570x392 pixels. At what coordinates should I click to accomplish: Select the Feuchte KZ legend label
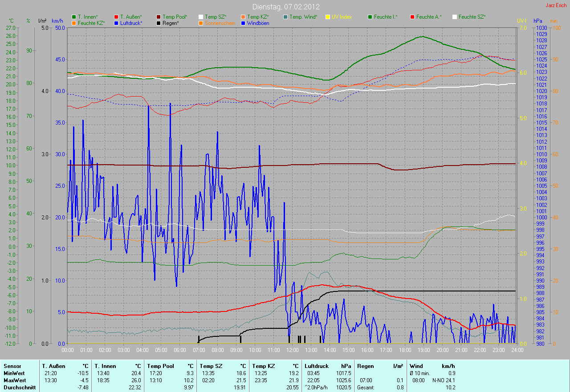[x=91, y=23]
